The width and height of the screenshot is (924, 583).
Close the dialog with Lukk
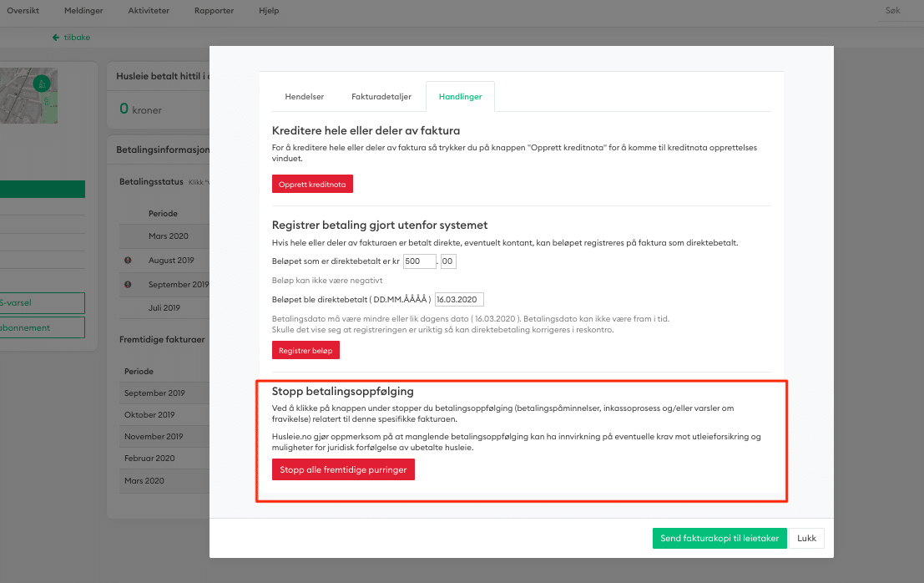(806, 539)
